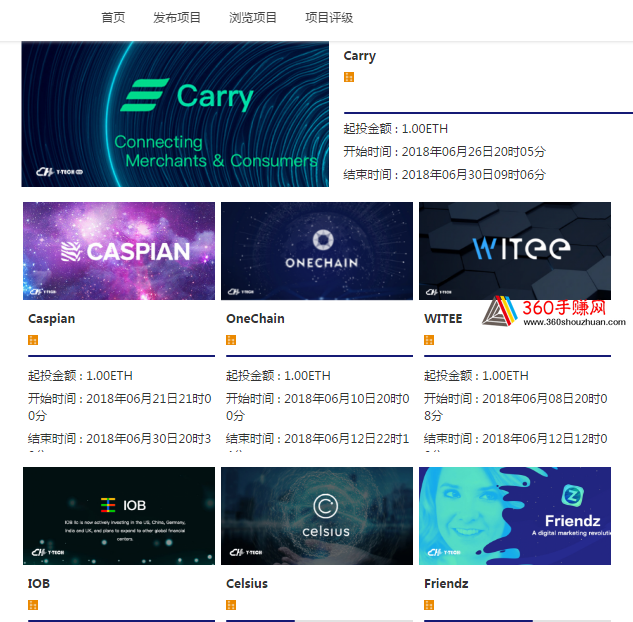Select OneChain end time 2018年06月12日22时 text

coord(343,439)
